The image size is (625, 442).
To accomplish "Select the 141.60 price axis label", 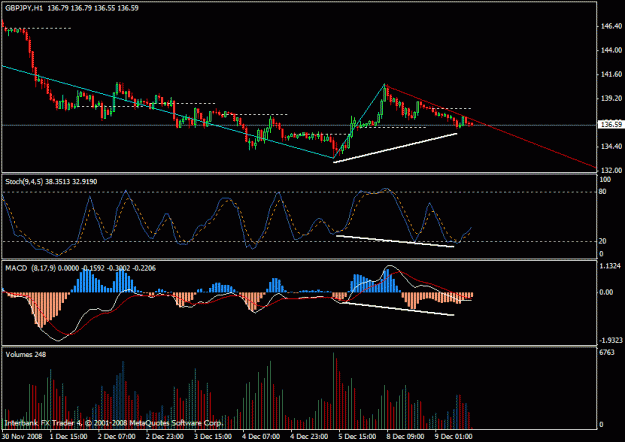I will click(611, 74).
